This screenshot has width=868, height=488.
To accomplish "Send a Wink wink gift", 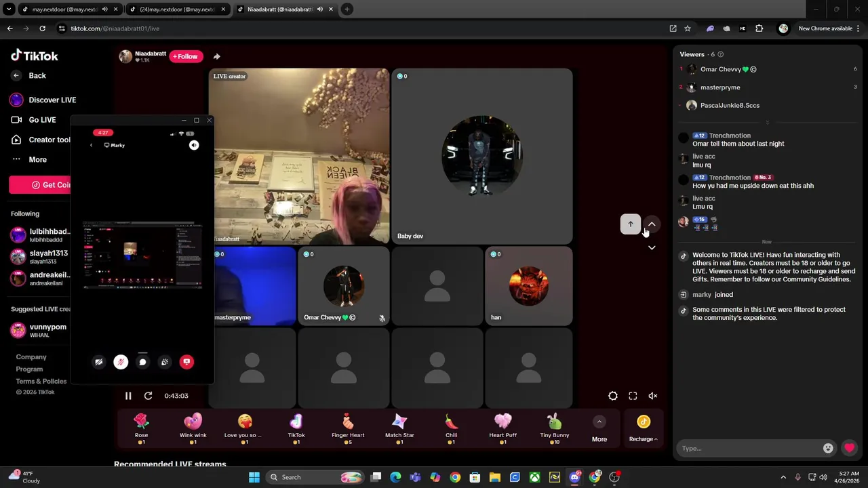I will (x=193, y=429).
